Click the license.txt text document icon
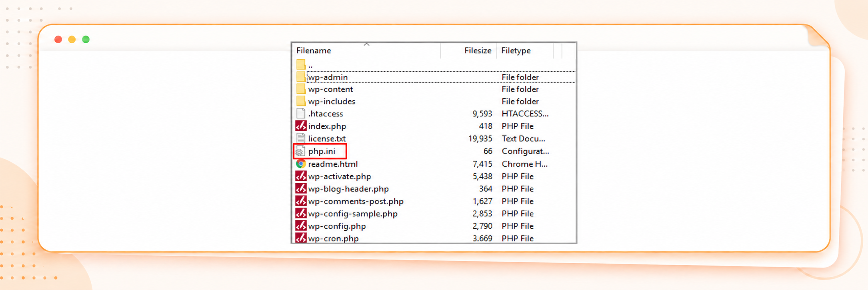 click(301, 138)
